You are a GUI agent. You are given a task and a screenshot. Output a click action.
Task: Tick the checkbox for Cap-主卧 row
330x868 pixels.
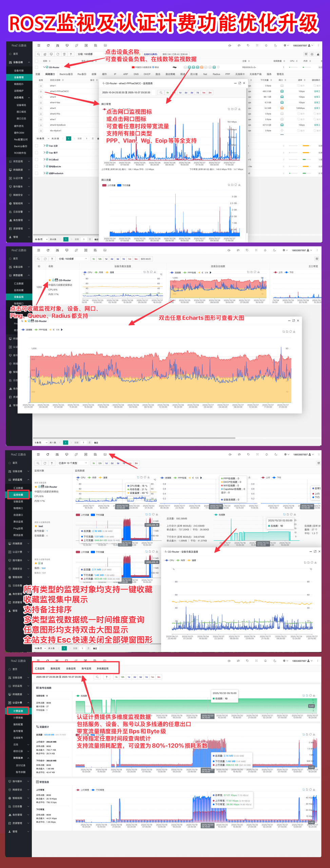click(x=36, y=146)
